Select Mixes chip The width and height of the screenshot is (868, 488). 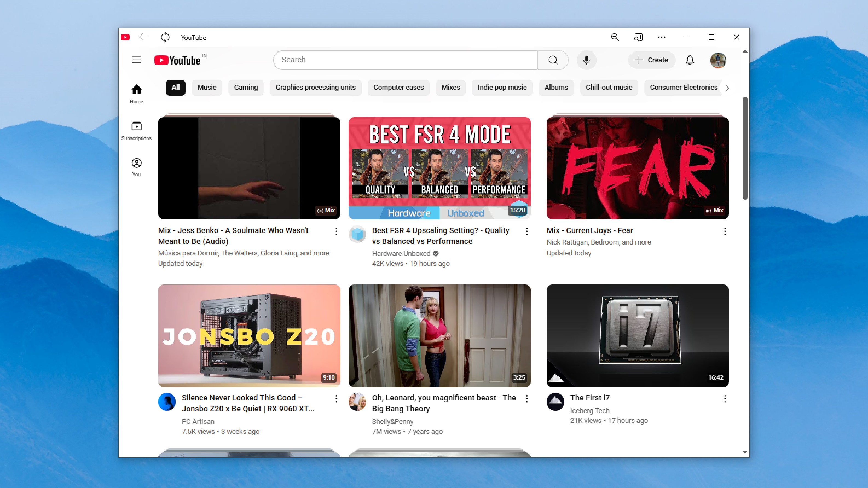point(451,88)
